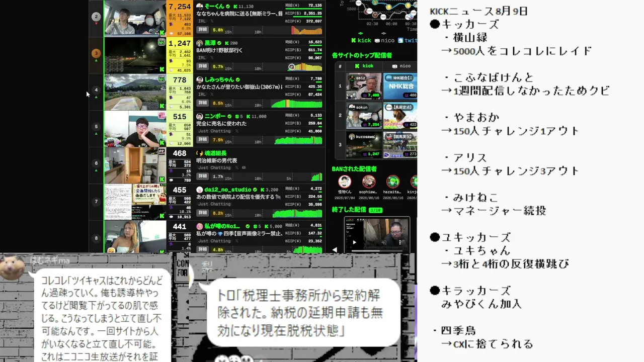The width and height of the screenshot is (644, 362).
Task: Click the kick column header in top streamers
Action: (x=364, y=66)
